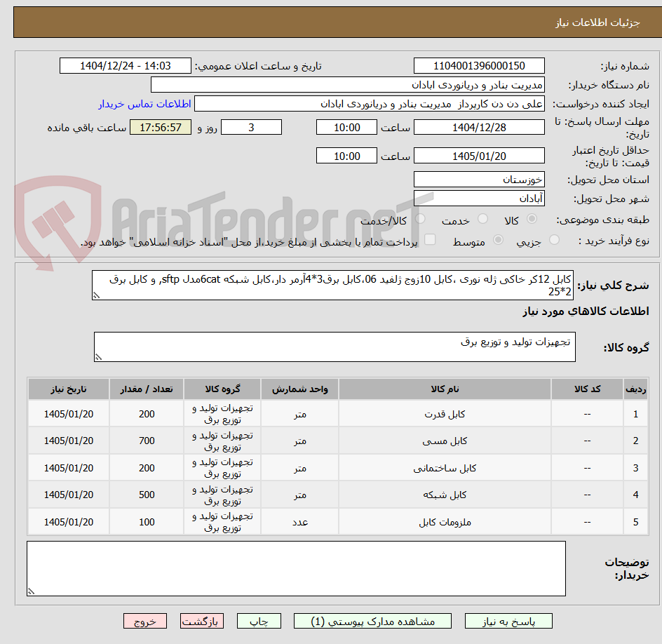662x644 pixels.
Task: Click quantity 700 in کابل مسی row
Action: point(147,441)
